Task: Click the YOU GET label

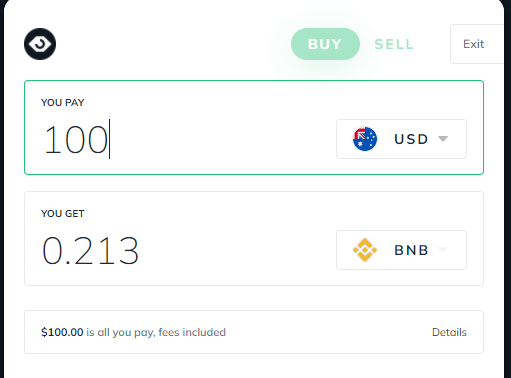Action: coord(63,213)
